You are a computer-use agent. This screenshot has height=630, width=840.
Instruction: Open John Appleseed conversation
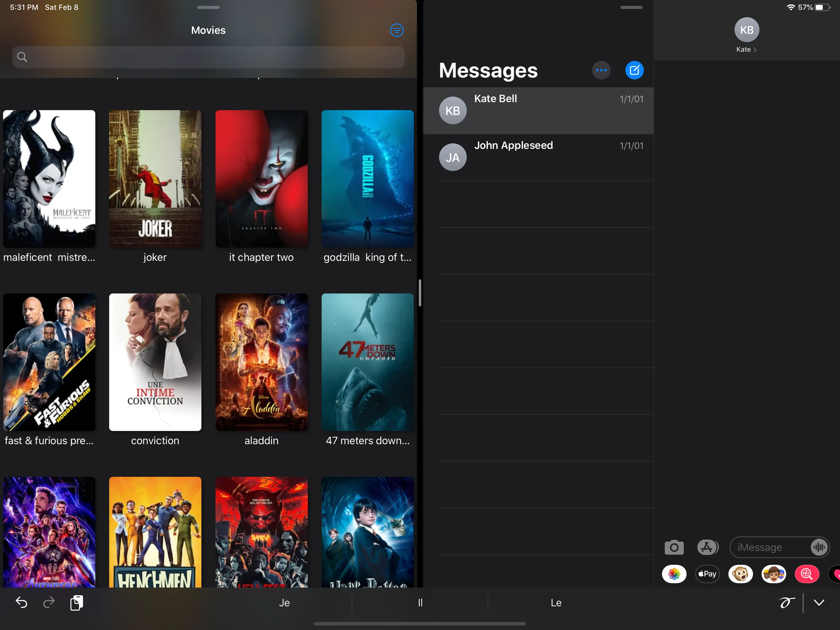(x=538, y=157)
